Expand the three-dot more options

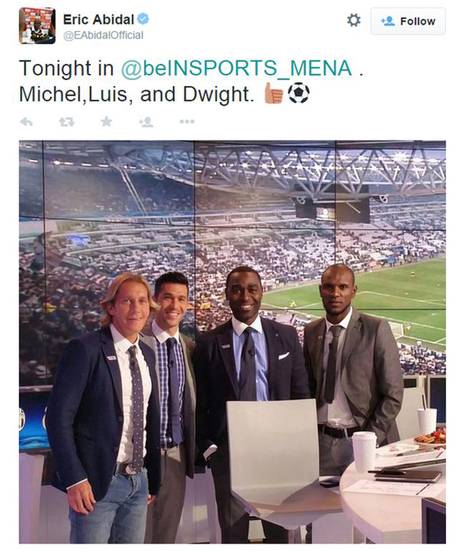[187, 122]
